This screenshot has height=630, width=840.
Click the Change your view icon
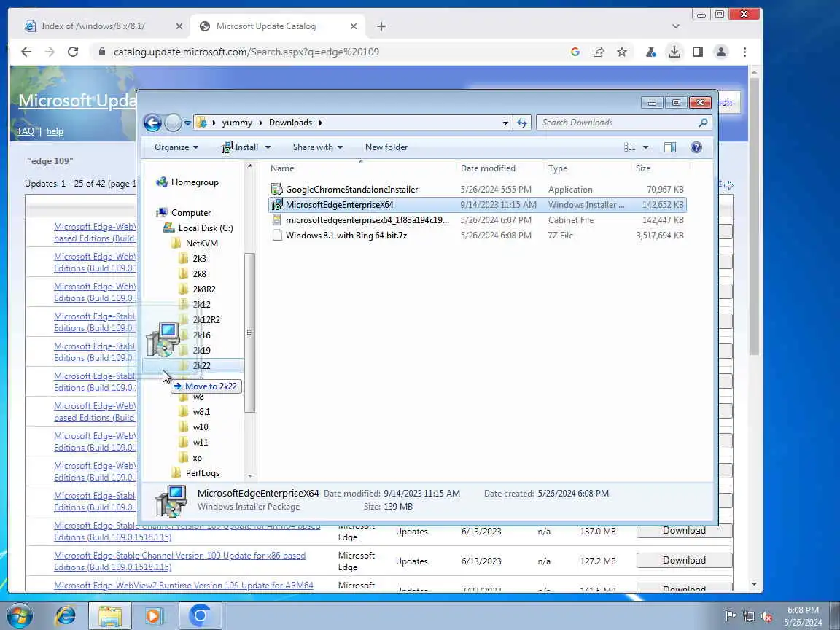[x=630, y=147]
